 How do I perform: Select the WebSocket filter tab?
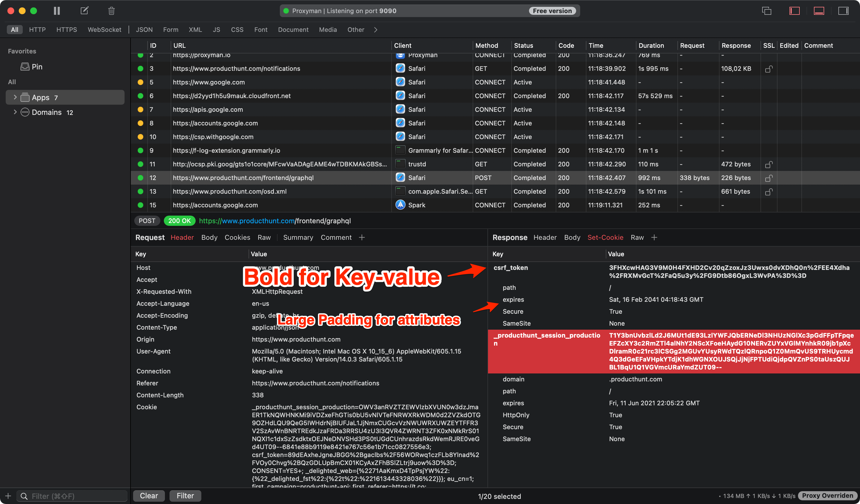pos(104,30)
